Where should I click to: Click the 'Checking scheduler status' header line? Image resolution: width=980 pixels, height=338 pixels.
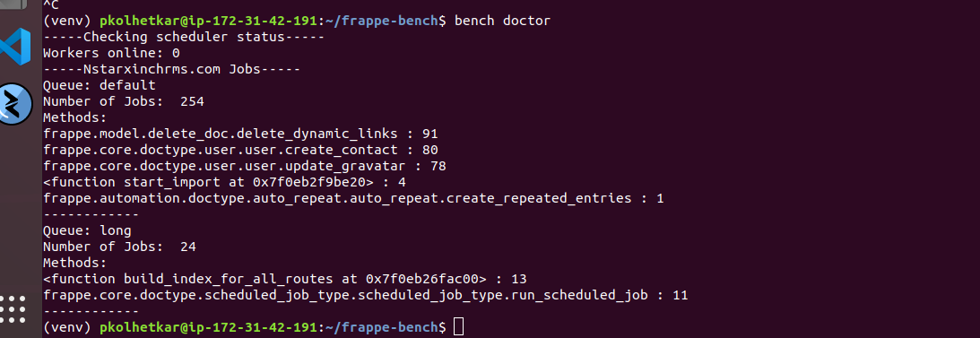(x=184, y=37)
